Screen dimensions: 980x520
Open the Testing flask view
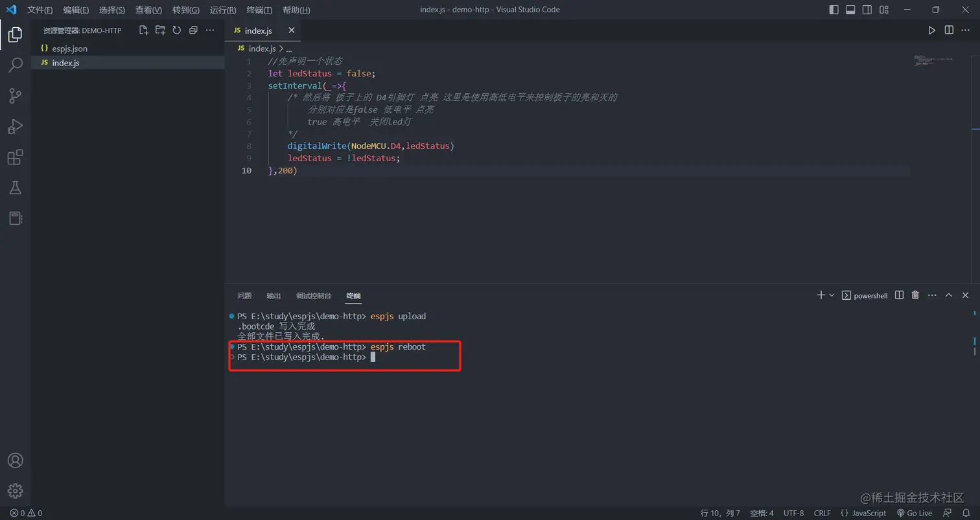pos(15,188)
